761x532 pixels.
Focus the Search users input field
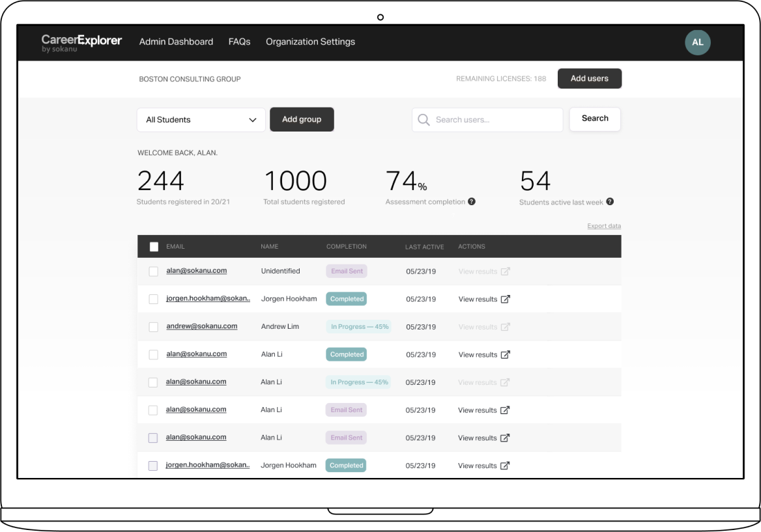[x=495, y=120]
